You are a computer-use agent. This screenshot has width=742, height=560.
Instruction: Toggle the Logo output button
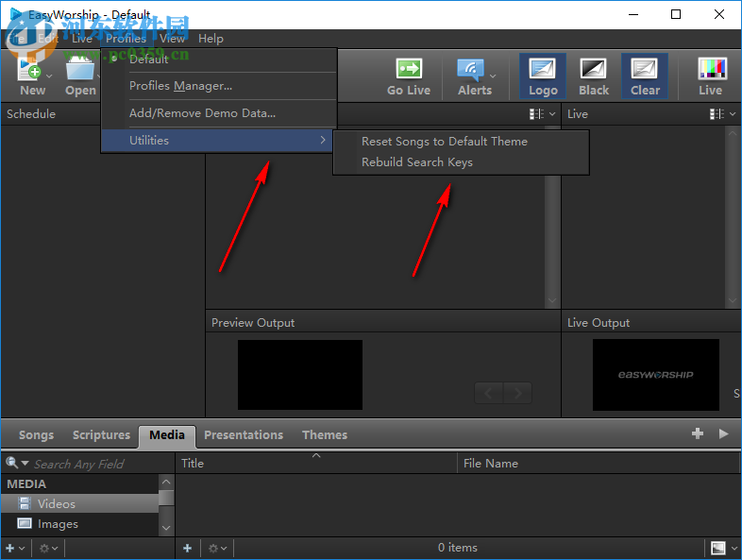[x=543, y=76]
